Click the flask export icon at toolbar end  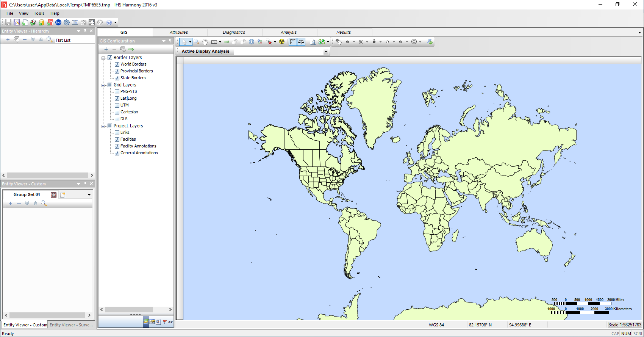click(x=430, y=42)
